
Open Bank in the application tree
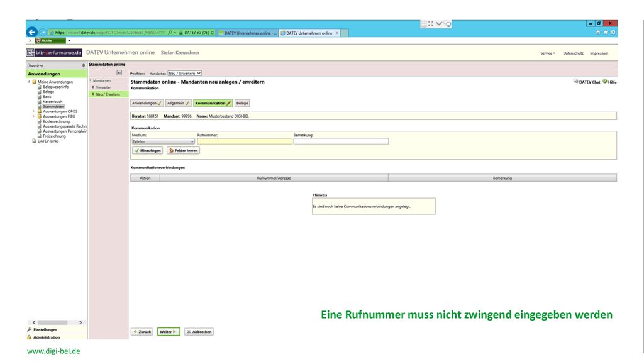[x=47, y=97]
